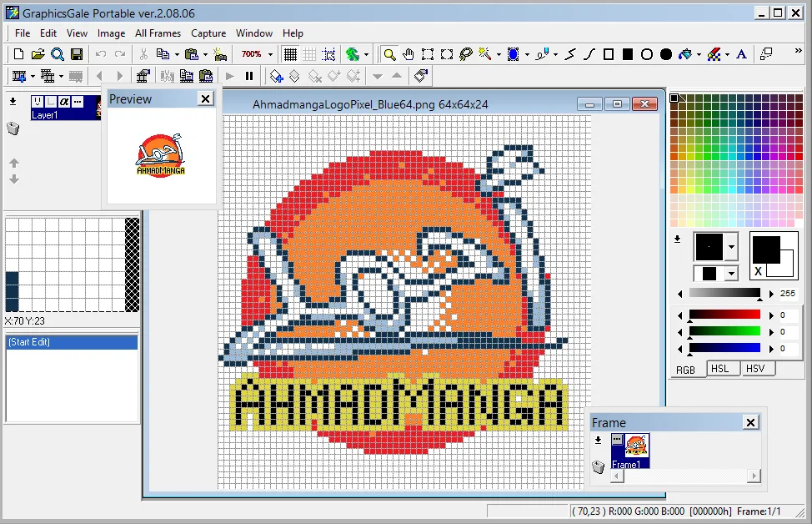812x524 pixels.
Task: Click the Paste clipboard icon
Action: tap(191, 54)
